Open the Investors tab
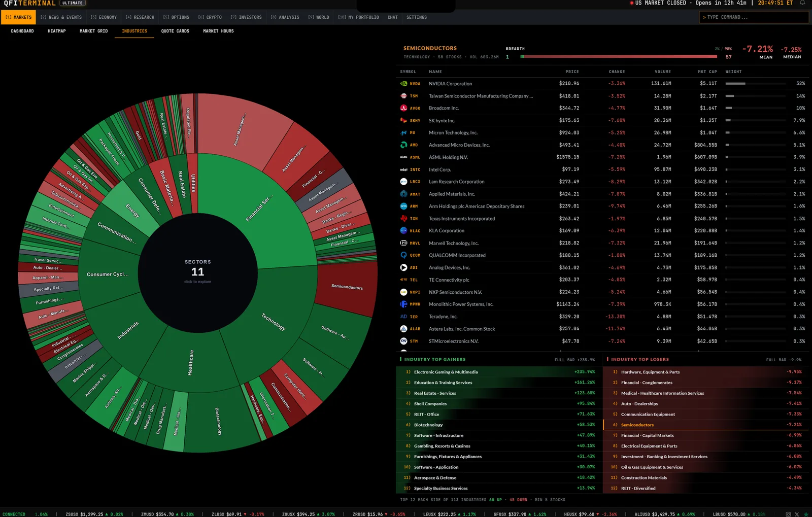This screenshot has width=812, height=517. (x=246, y=17)
